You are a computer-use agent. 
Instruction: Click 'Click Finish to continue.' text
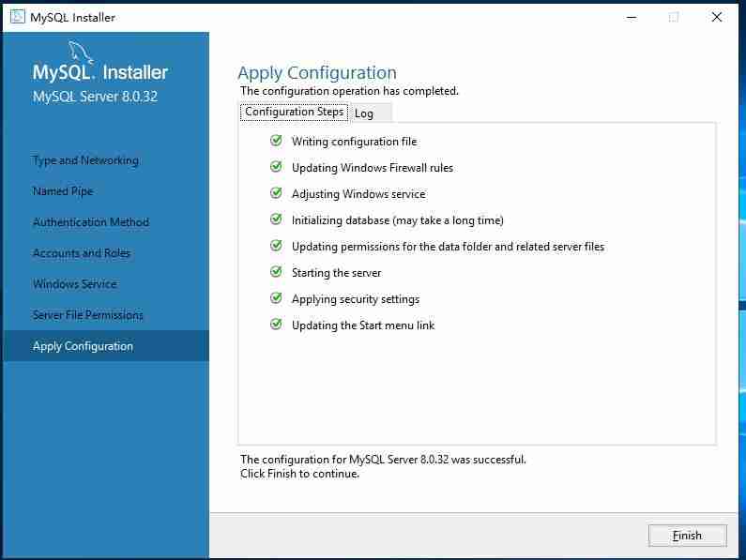coord(299,474)
